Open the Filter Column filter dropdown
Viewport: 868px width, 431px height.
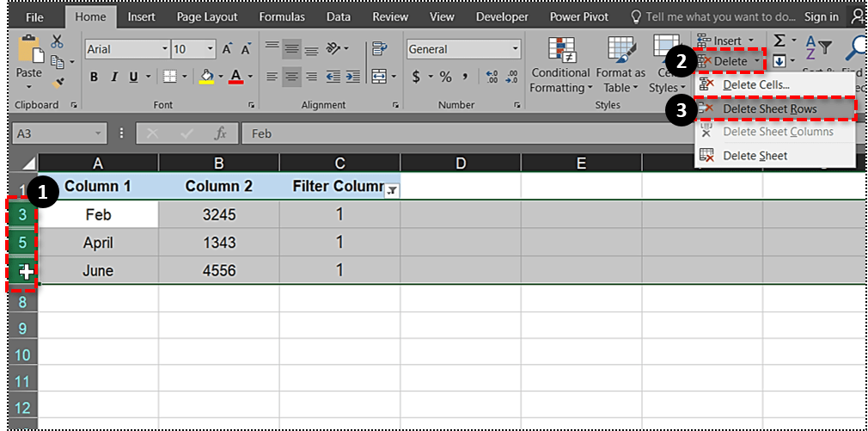(391, 191)
